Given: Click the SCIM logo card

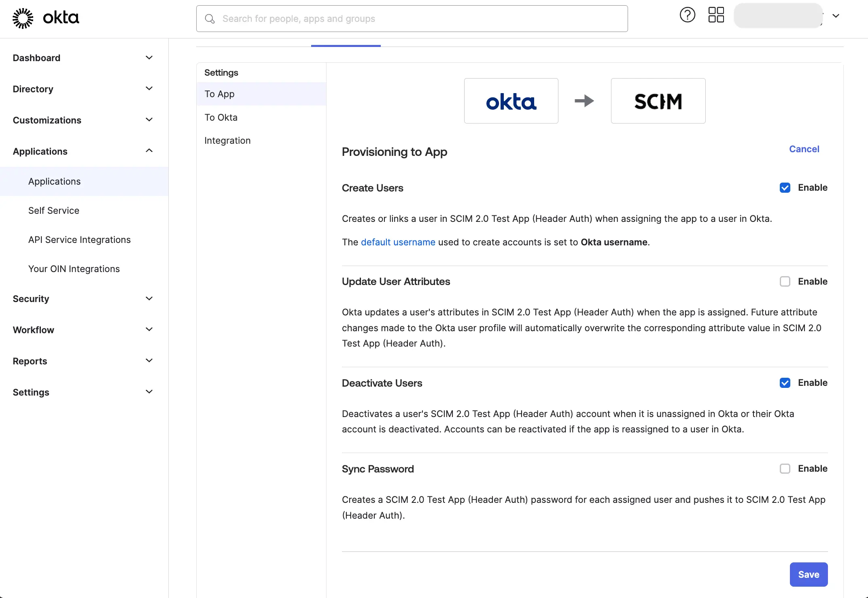Looking at the screenshot, I should 658,101.
